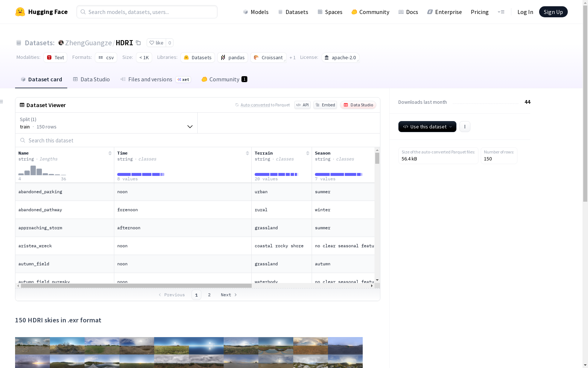Click the Embed button

point(325,105)
